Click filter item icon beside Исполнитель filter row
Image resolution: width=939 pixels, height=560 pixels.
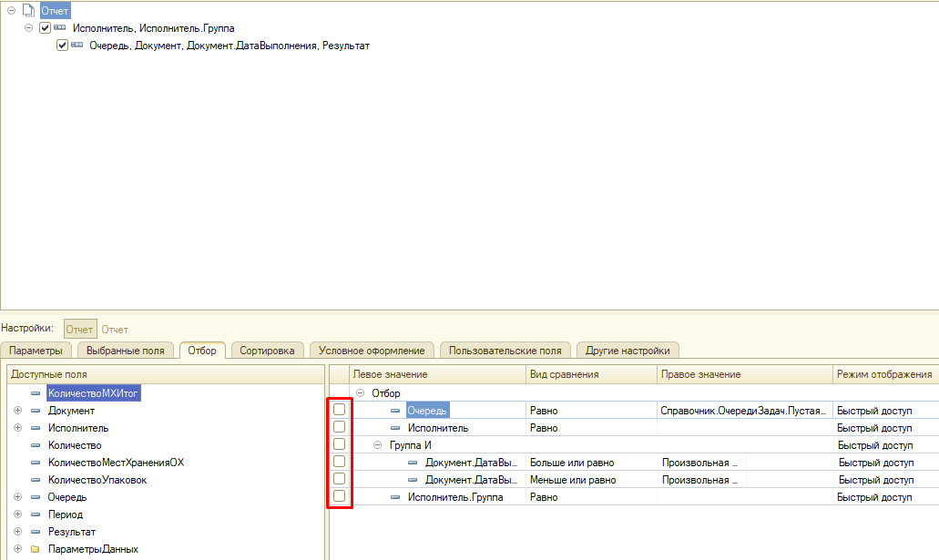click(x=395, y=428)
